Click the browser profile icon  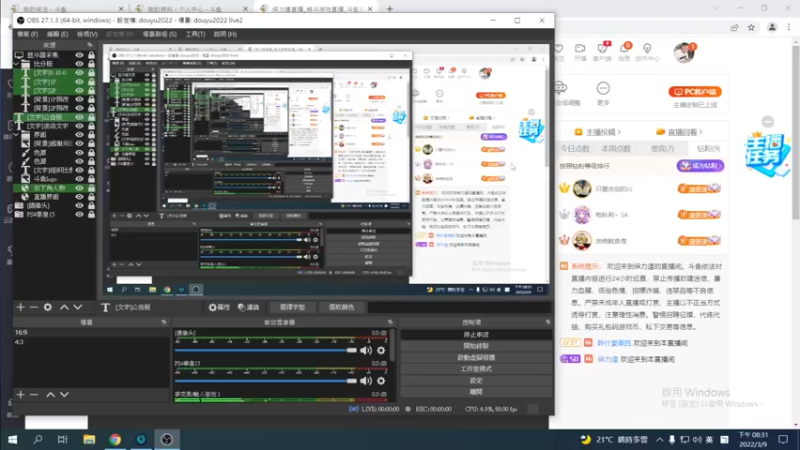772,28
